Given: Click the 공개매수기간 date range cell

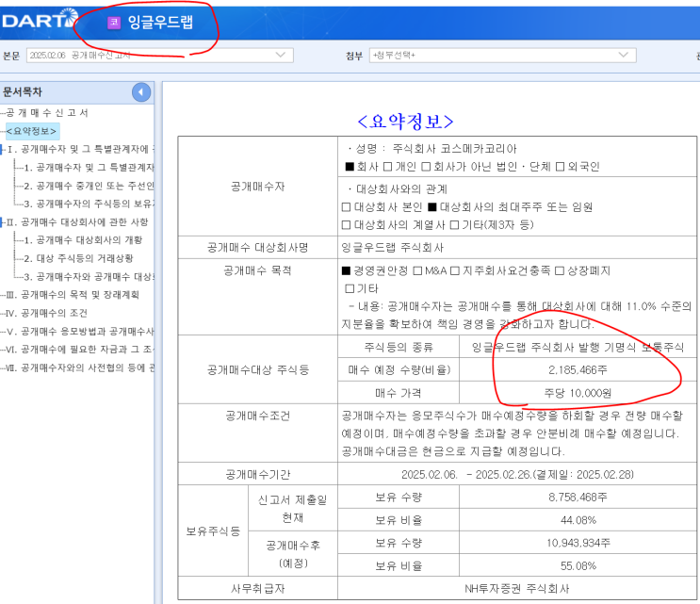Looking at the screenshot, I should (517, 474).
